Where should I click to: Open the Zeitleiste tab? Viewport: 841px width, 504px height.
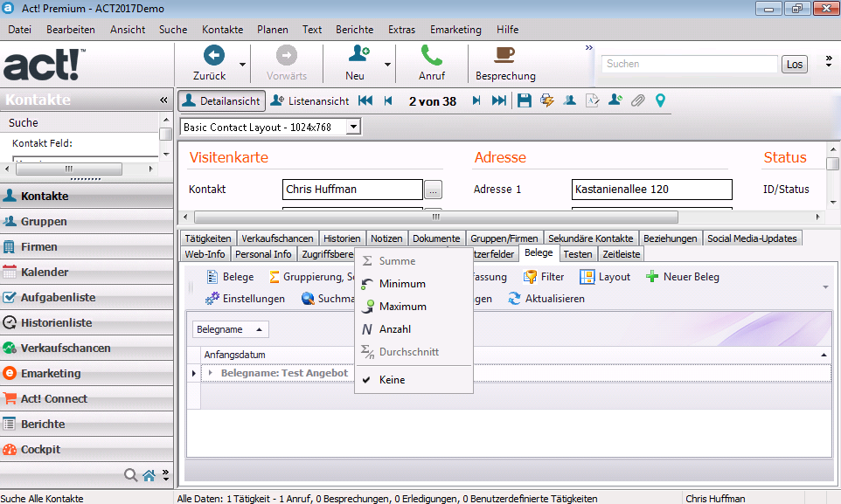(621, 253)
